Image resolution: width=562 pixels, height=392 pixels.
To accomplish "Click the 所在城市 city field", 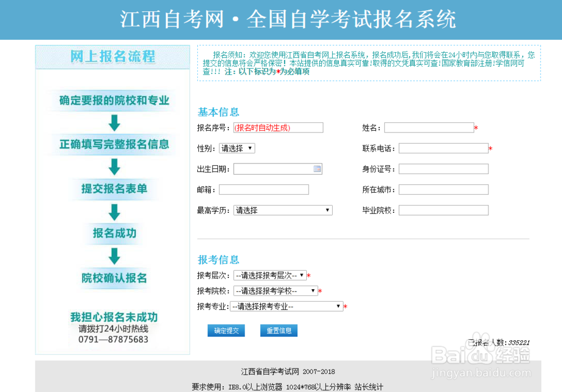I will point(443,189).
